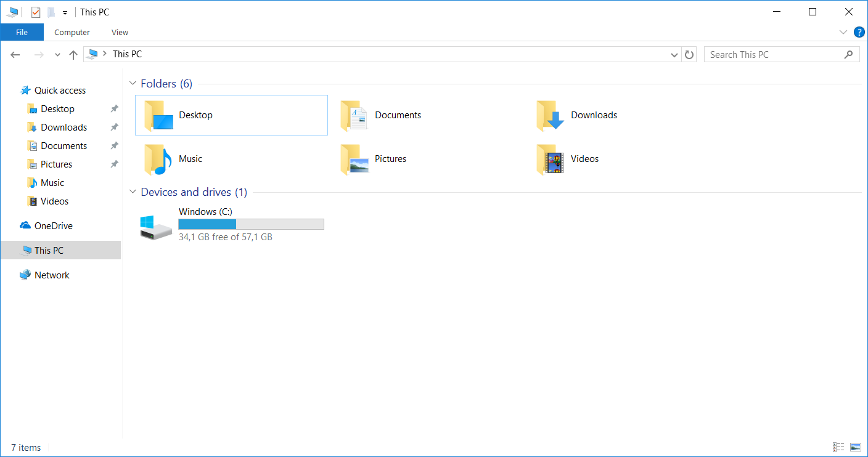Click the Windows (C:) capacity bar
Image resolution: width=868 pixels, height=457 pixels.
251,224
